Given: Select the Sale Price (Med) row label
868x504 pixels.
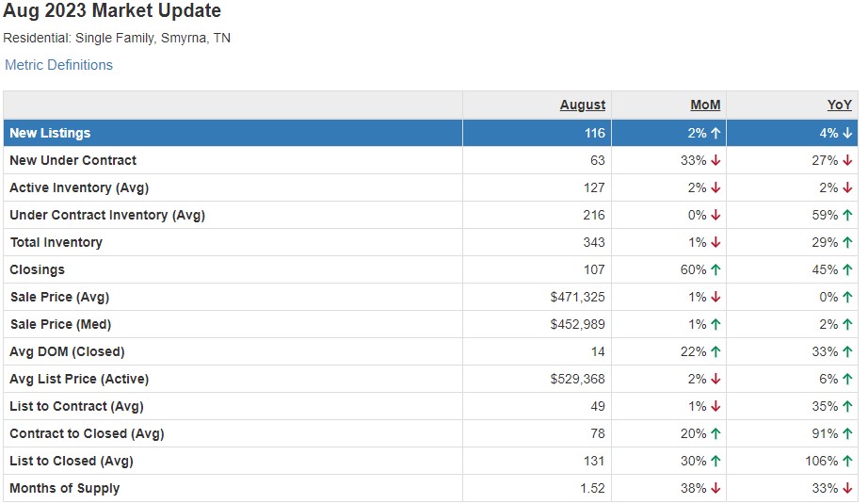Looking at the screenshot, I should pos(60,324).
